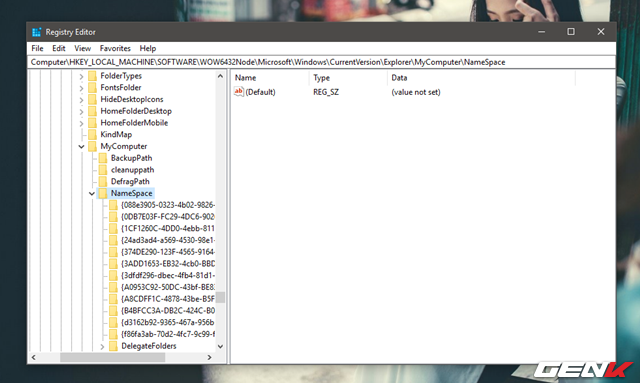Click the FolderTypes folder icon

point(93,76)
